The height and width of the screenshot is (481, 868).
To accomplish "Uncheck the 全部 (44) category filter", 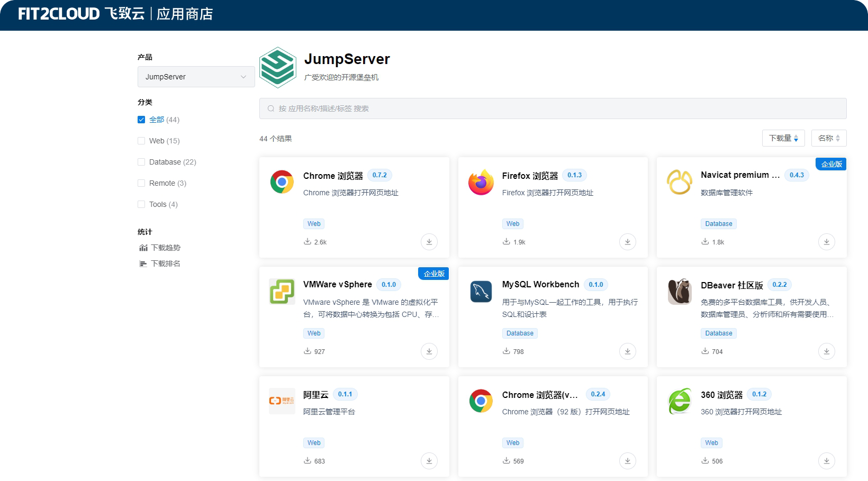I will [x=141, y=120].
